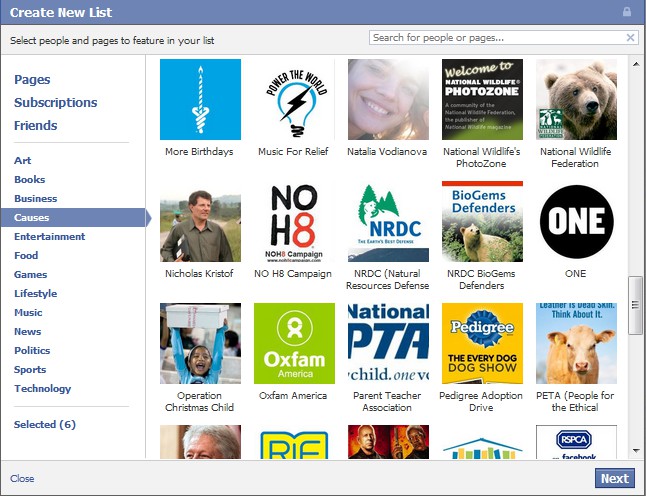Click the vertical scrollbar thumb
Viewport: 646px width, 496px height.
click(x=636, y=305)
